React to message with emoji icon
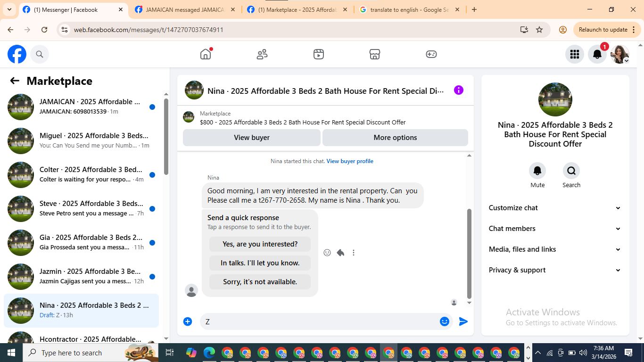 coord(327,253)
